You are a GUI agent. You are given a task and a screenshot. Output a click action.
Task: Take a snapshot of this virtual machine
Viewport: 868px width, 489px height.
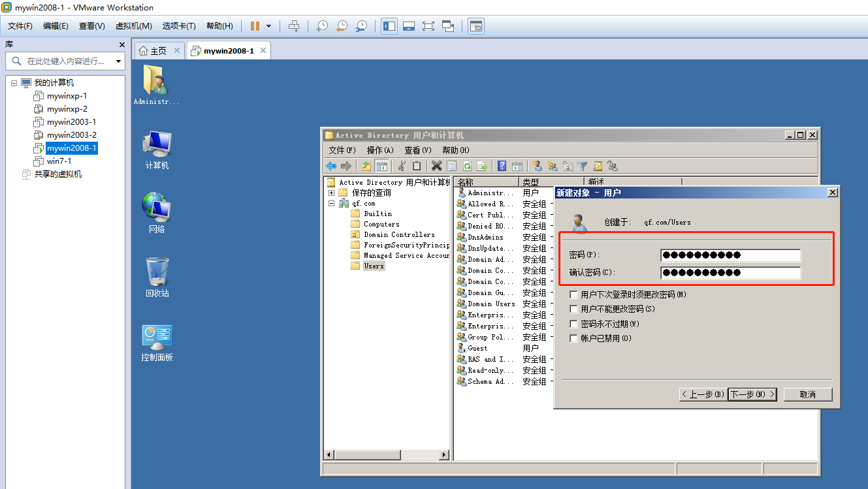click(321, 26)
